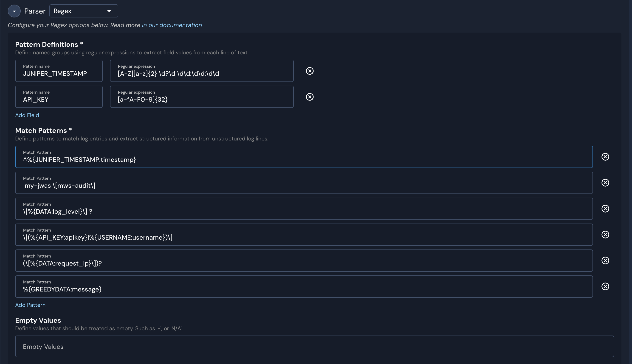
Task: Edit the API_KEY regular expression
Action: [x=202, y=99]
